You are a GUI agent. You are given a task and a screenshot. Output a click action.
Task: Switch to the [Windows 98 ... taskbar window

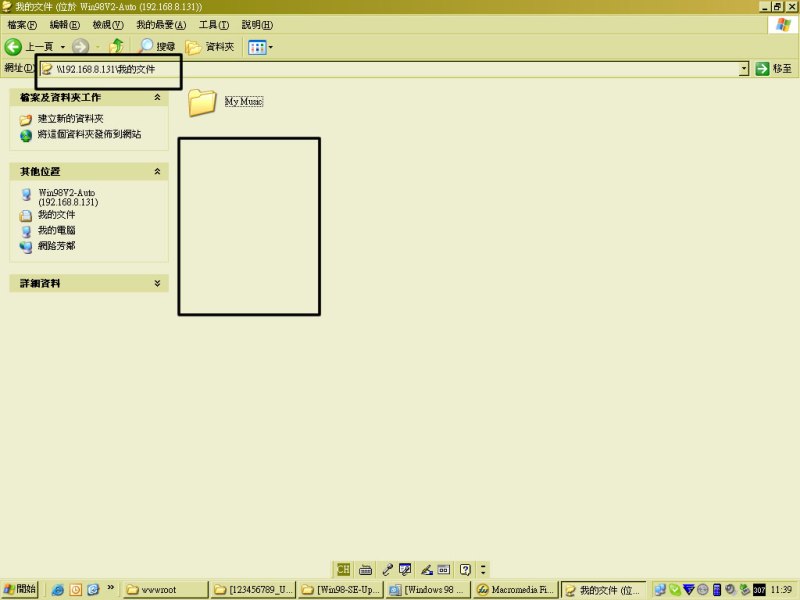428,590
